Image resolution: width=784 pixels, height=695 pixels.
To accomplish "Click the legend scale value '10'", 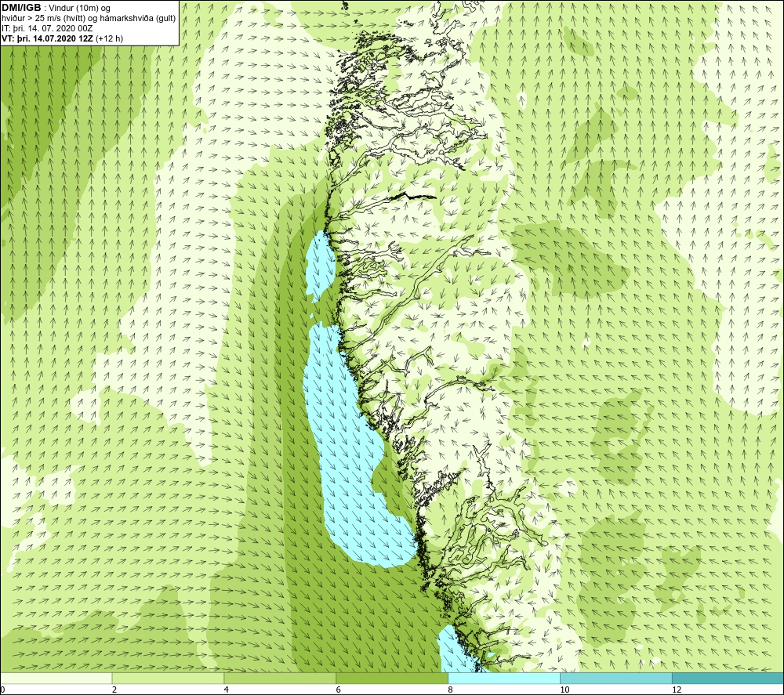I will (x=564, y=690).
